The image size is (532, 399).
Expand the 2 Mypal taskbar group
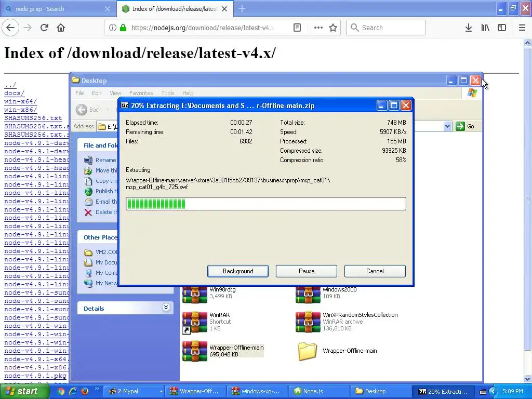pos(161,391)
